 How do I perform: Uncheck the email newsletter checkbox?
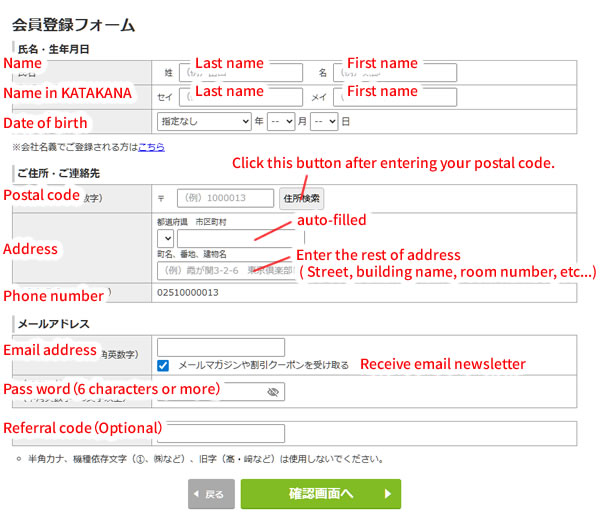tap(163, 365)
